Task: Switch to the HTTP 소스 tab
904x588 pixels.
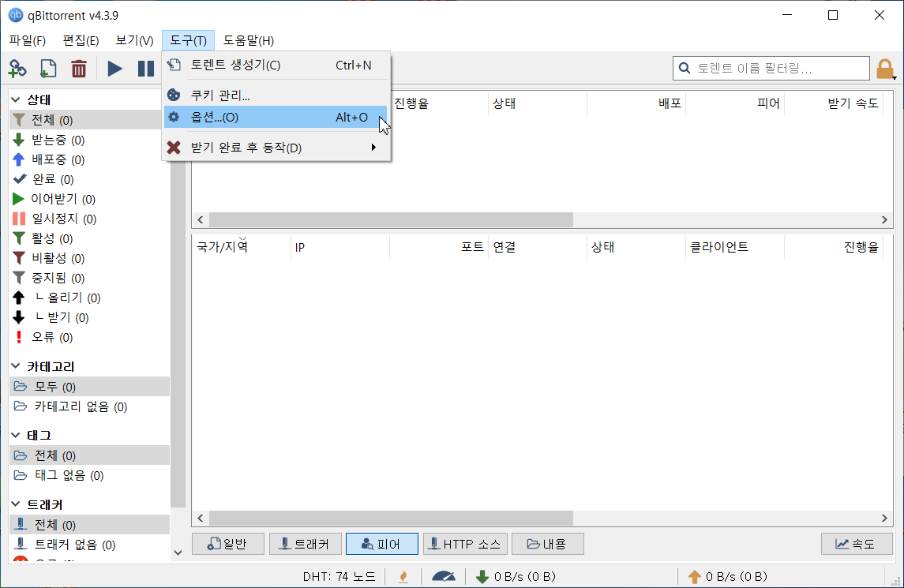Action: 465,544
